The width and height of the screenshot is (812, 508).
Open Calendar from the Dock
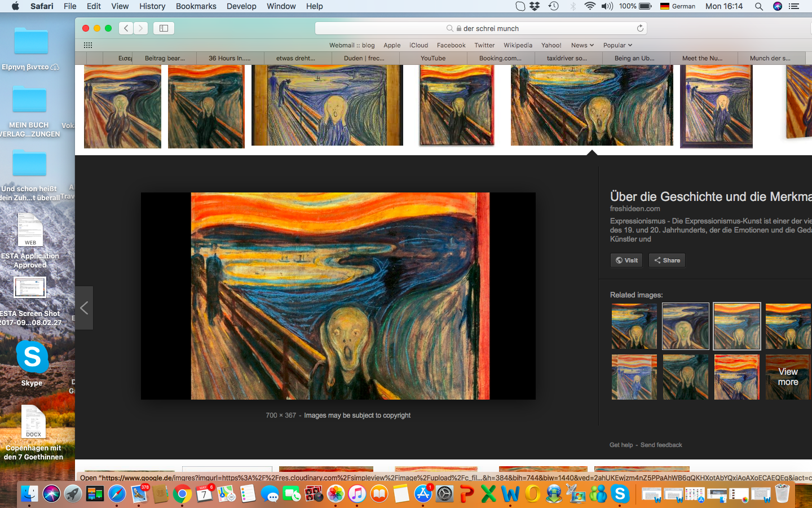click(204, 494)
